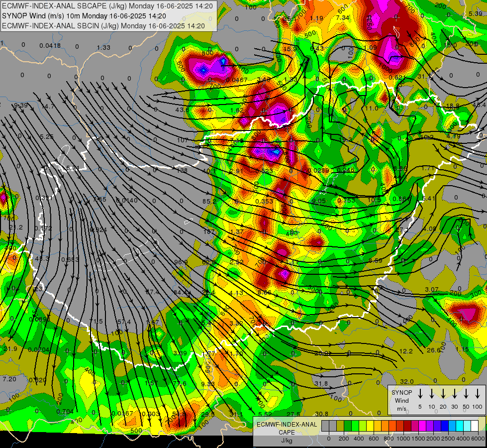Select the dark red swatch in CAPE legend
This screenshot has height=448, width=487.
[x=408, y=426]
